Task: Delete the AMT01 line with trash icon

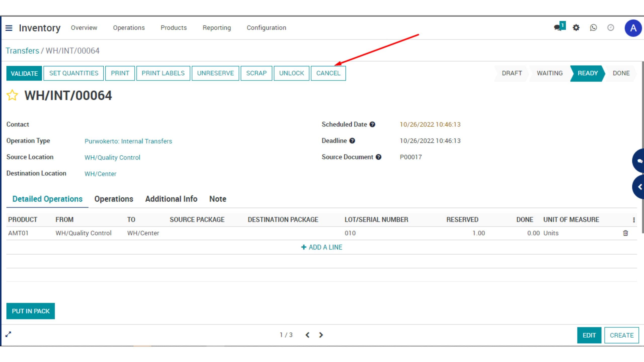Action: point(625,233)
